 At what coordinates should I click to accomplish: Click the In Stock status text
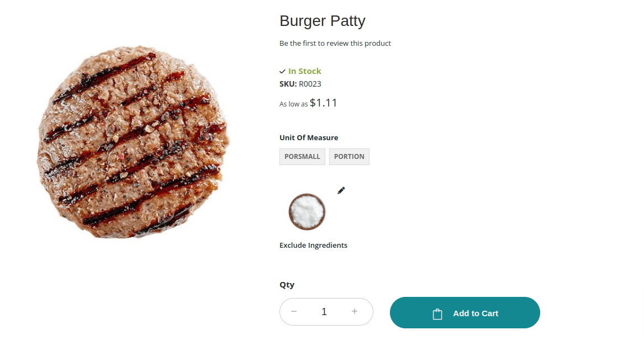coord(305,71)
